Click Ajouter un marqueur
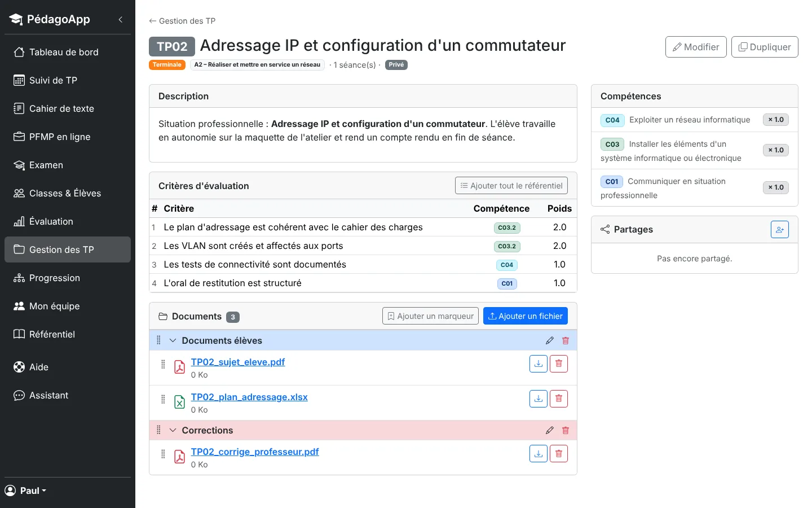This screenshot has height=508, width=812. 430,316
